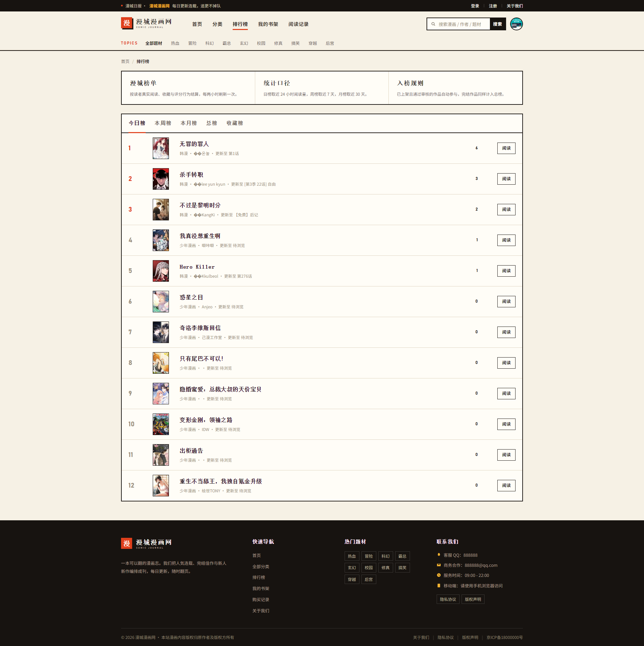Click the footer 漫城漫画网 logo
The image size is (644, 646).
[x=146, y=543]
